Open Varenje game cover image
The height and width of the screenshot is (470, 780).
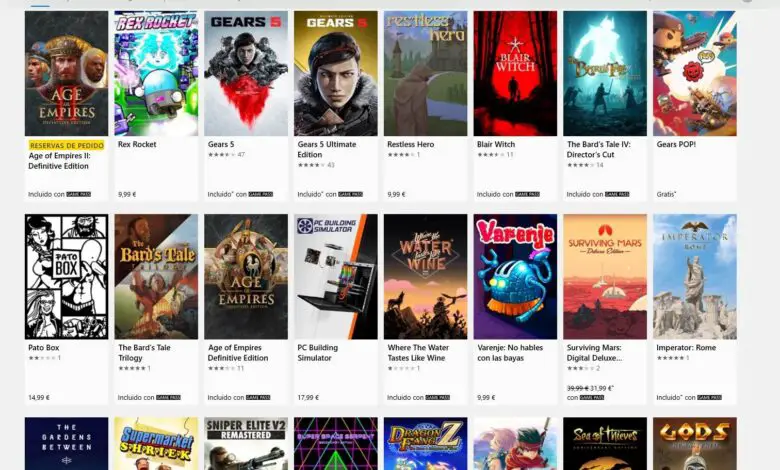[x=515, y=277]
